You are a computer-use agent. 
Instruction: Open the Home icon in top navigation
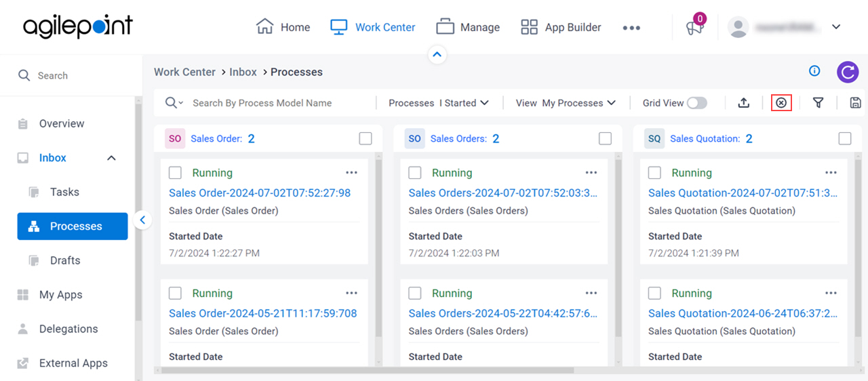point(264,26)
